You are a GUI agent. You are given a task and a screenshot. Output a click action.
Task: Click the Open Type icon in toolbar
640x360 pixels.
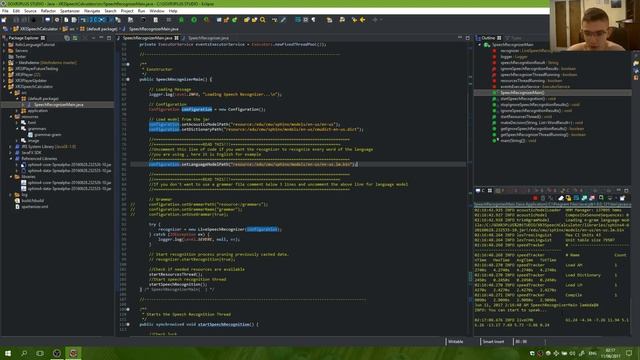click(x=247, y=20)
